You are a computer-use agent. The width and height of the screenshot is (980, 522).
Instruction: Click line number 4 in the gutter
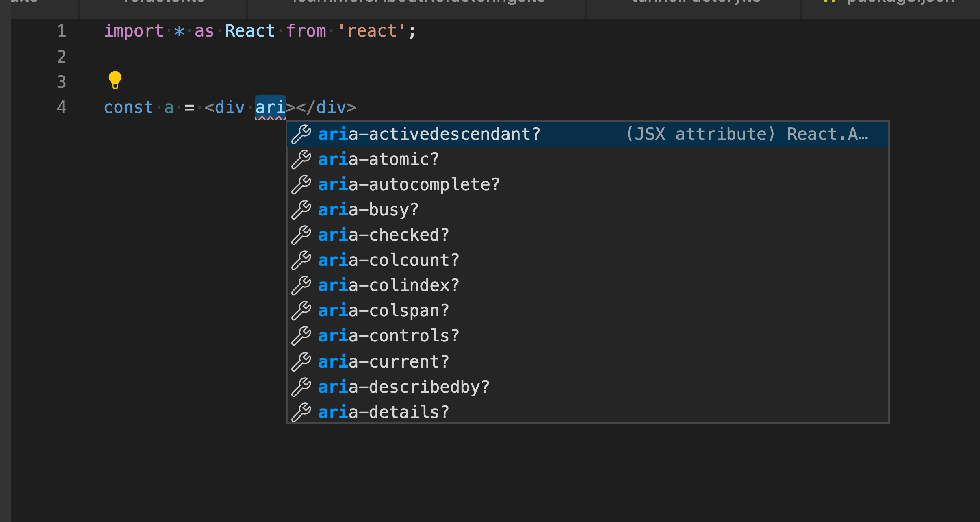coord(62,107)
